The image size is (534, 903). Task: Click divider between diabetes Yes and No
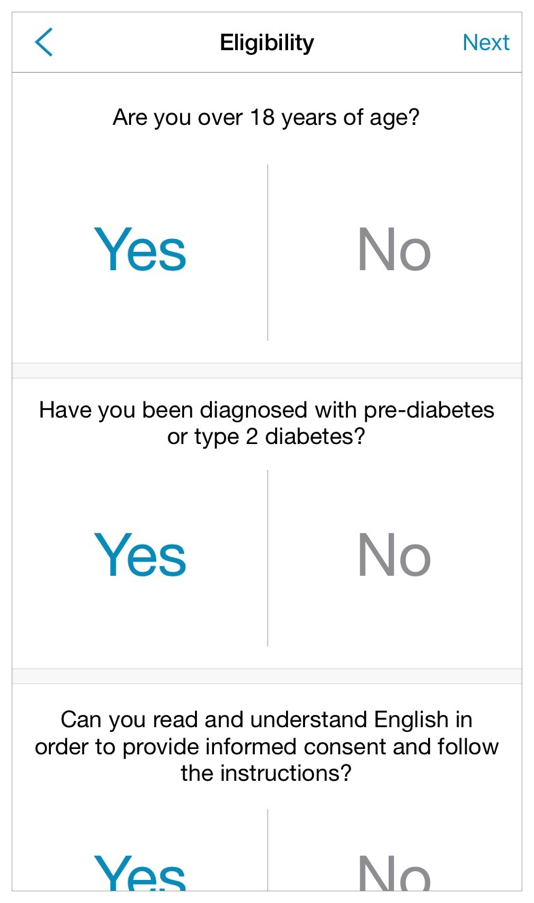point(267,557)
